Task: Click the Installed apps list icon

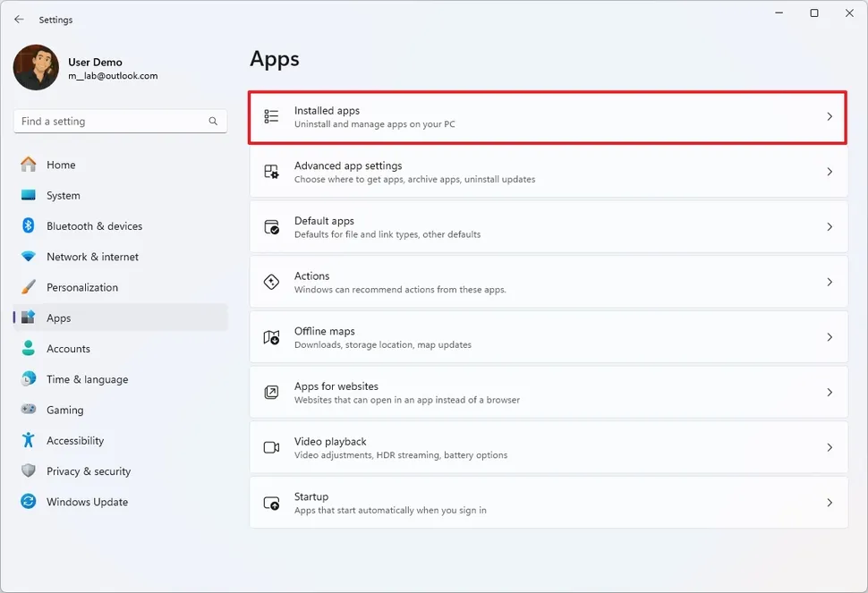Action: [271, 116]
